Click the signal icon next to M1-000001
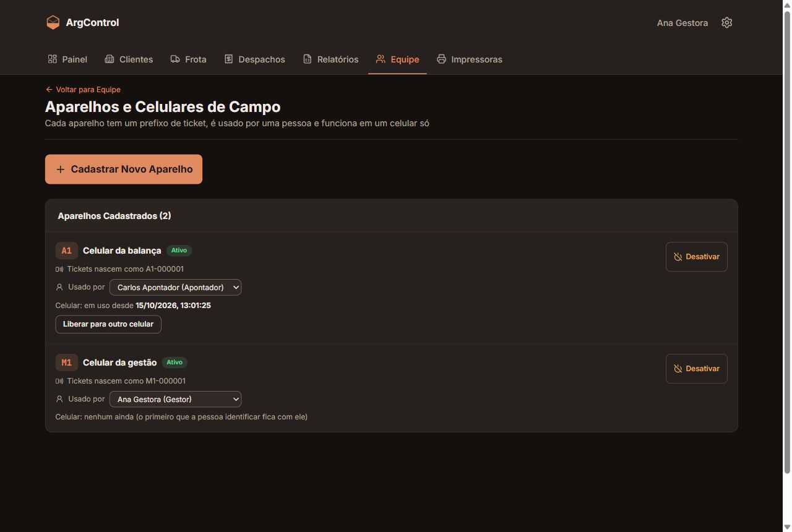 tap(59, 381)
